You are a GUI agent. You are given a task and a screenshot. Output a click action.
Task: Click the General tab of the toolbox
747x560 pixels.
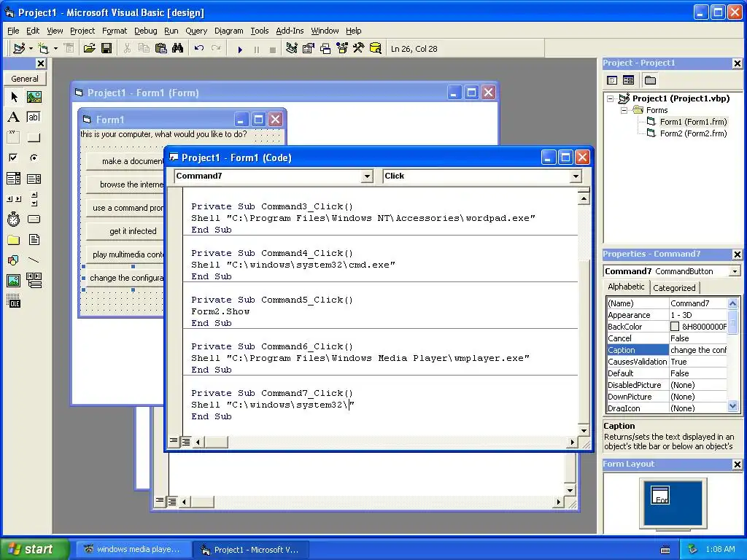pos(25,79)
